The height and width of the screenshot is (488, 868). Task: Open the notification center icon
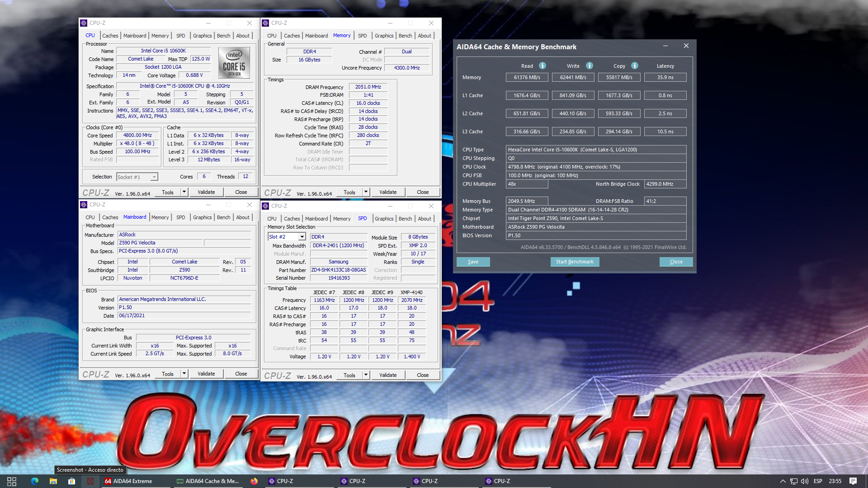(853, 481)
